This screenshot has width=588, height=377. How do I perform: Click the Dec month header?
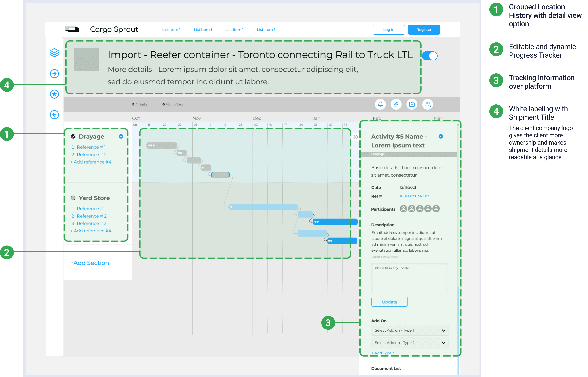[x=257, y=118]
